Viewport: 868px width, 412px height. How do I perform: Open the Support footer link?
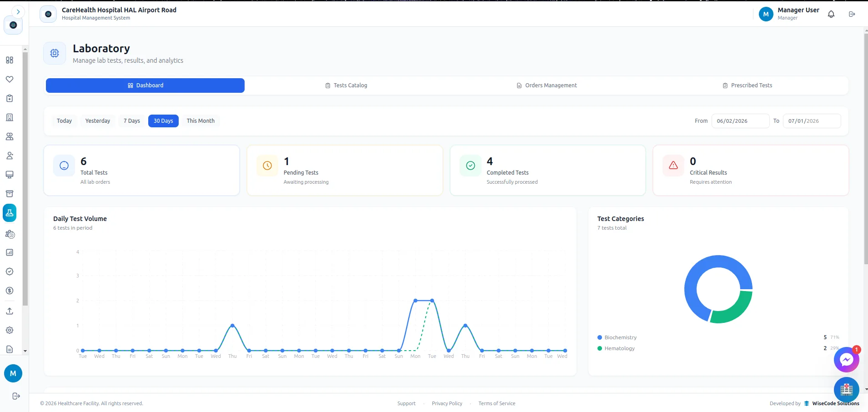coord(406,403)
